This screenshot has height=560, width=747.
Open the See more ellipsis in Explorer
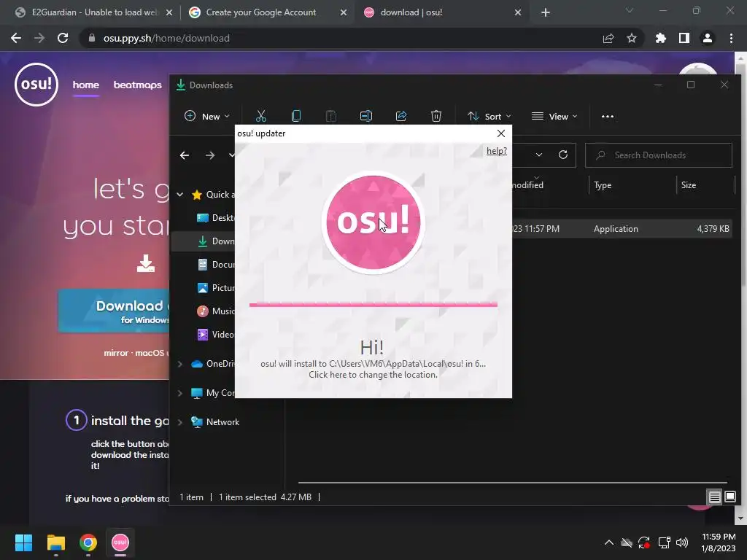tap(608, 116)
